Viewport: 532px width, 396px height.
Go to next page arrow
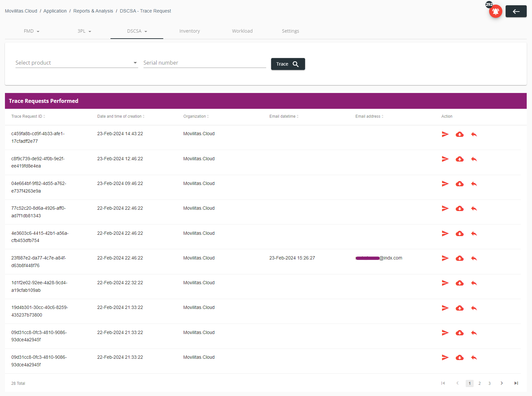502,383
